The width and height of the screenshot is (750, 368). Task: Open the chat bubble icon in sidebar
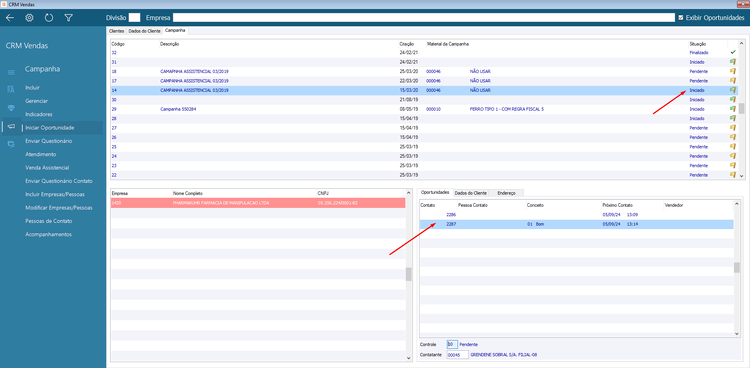11,144
